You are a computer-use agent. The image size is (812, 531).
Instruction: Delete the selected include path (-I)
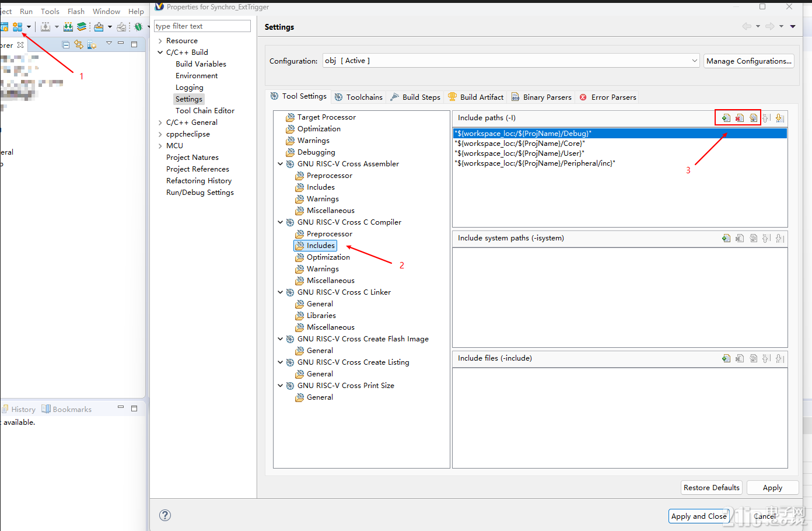[739, 118]
